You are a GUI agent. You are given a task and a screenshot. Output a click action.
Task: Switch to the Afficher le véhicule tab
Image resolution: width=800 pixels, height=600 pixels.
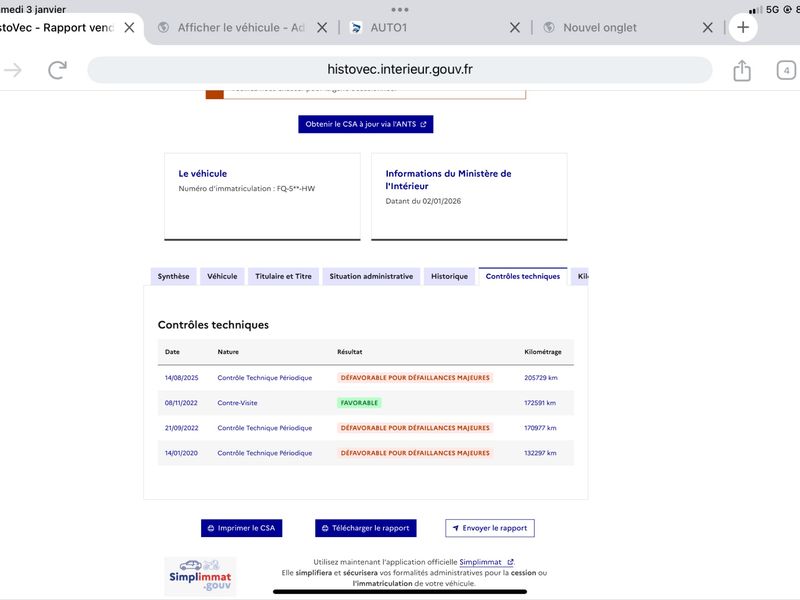pos(241,28)
